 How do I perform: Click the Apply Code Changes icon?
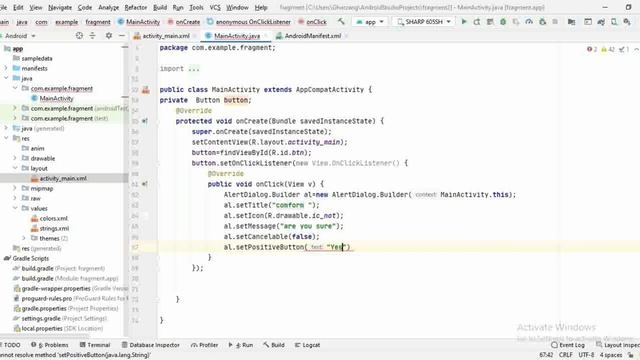490,22
